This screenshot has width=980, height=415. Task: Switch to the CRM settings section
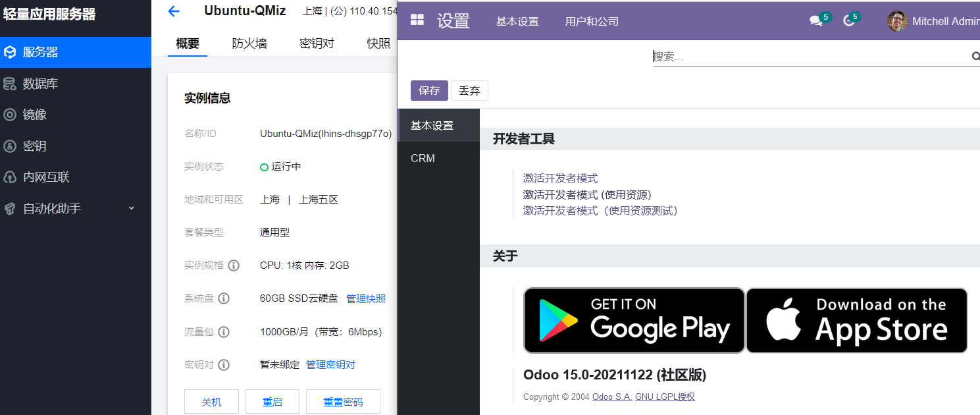click(x=423, y=158)
